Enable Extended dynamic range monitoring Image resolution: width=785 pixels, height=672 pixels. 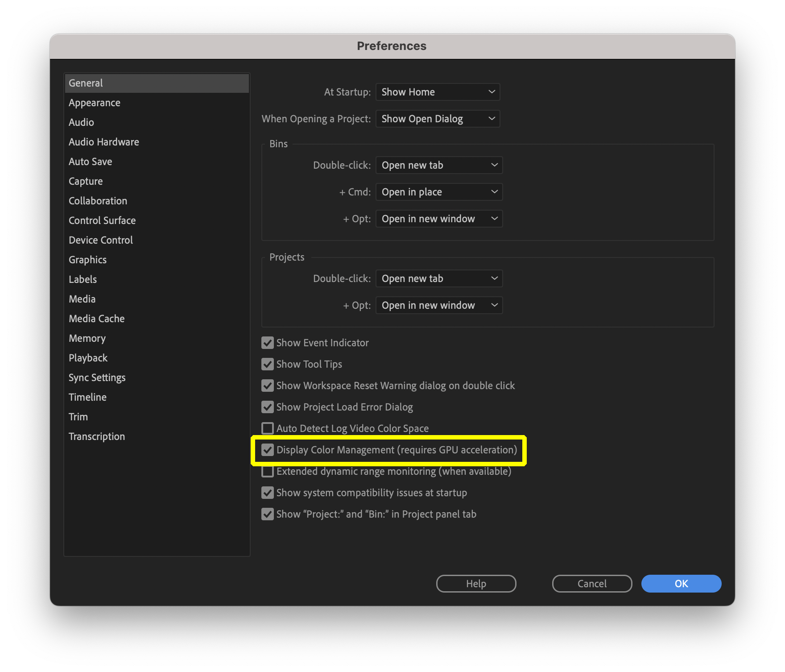268,471
